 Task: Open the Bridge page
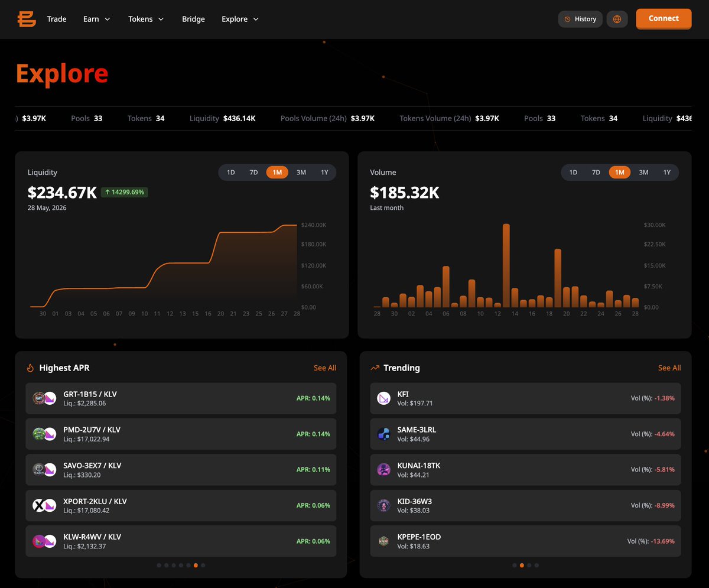[x=193, y=19]
